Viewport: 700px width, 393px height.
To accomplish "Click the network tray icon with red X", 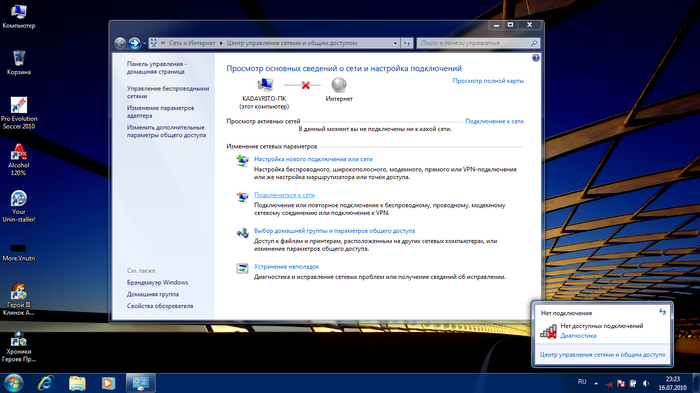I will (609, 384).
